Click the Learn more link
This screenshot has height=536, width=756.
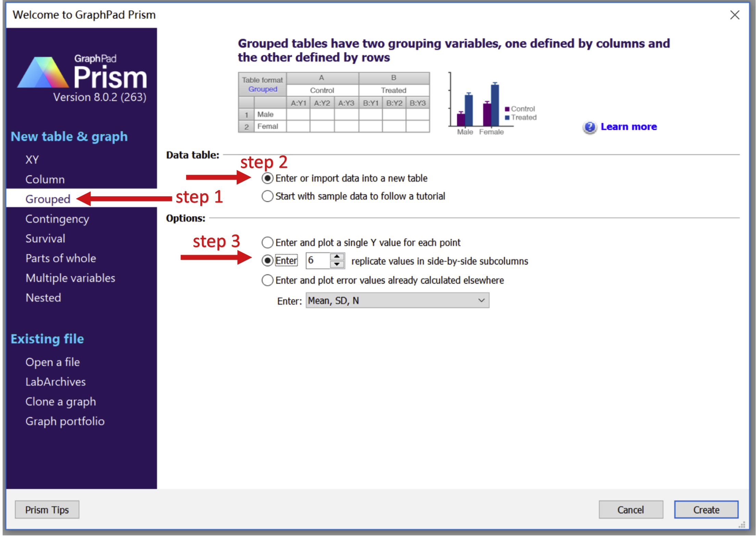pyautogui.click(x=629, y=127)
